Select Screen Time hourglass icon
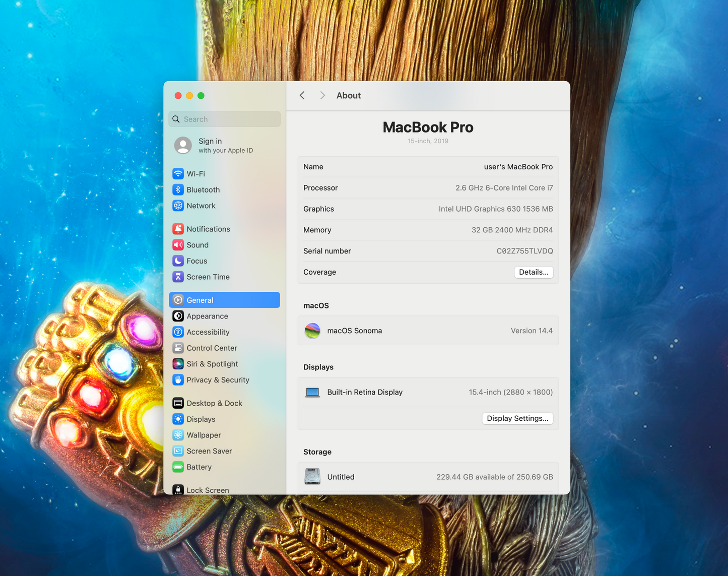Screen dimensions: 728x576 coord(178,277)
